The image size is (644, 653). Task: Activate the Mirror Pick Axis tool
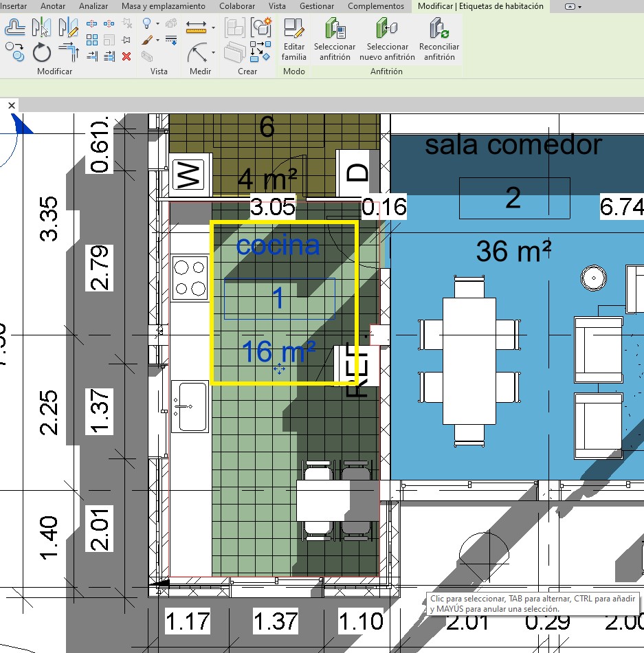tap(42, 28)
